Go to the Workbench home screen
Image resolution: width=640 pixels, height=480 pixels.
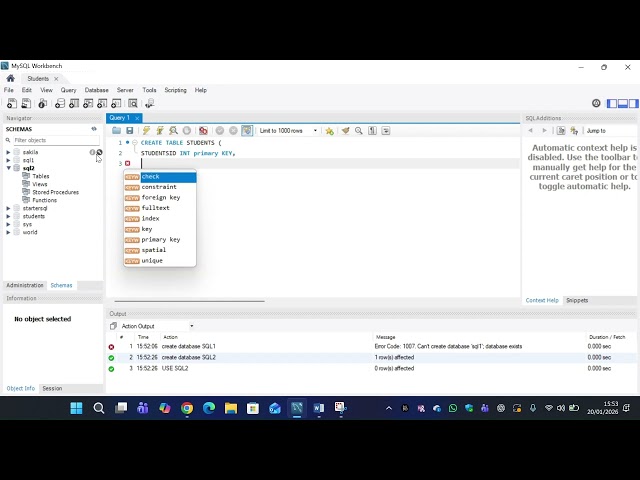[11, 78]
